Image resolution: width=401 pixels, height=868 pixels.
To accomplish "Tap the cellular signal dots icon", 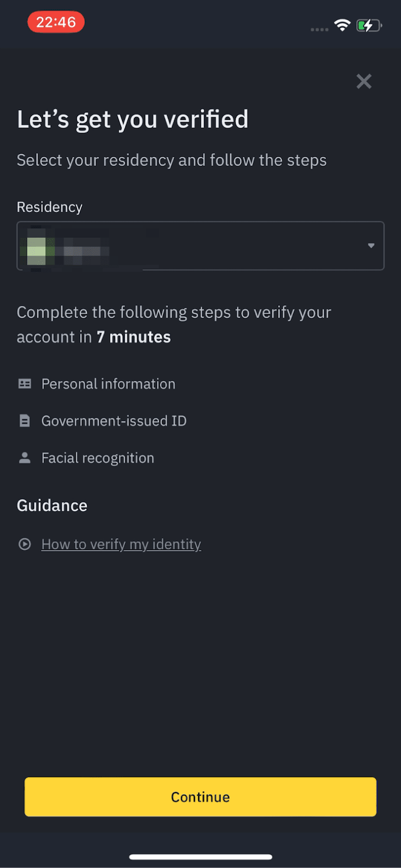I will (x=319, y=29).
